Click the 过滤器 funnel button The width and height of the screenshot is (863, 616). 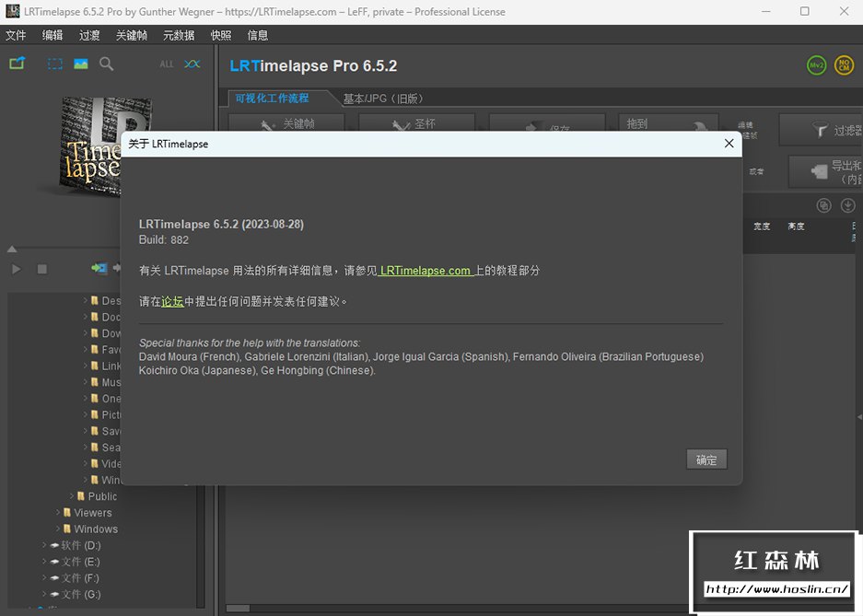tap(822, 131)
